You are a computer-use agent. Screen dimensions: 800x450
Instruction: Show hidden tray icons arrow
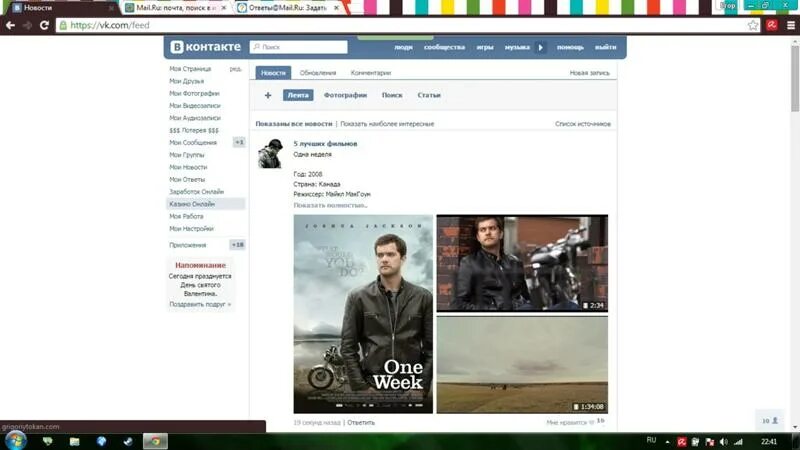[x=667, y=442]
